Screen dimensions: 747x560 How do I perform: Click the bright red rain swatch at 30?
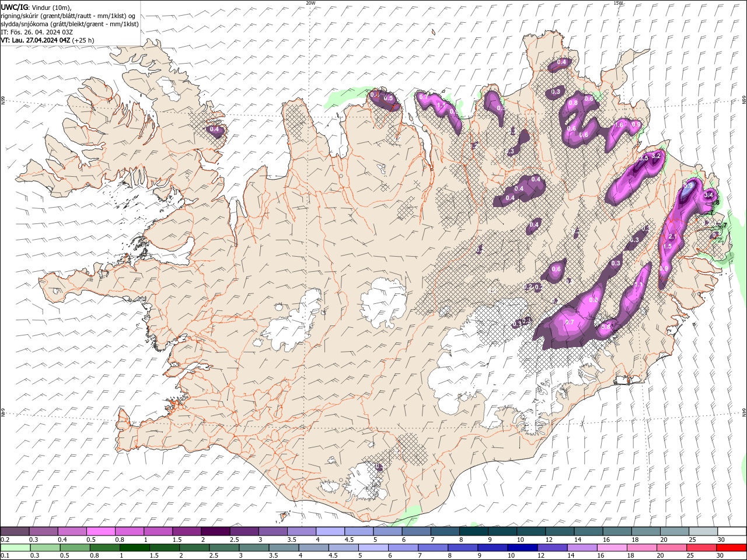732,548
